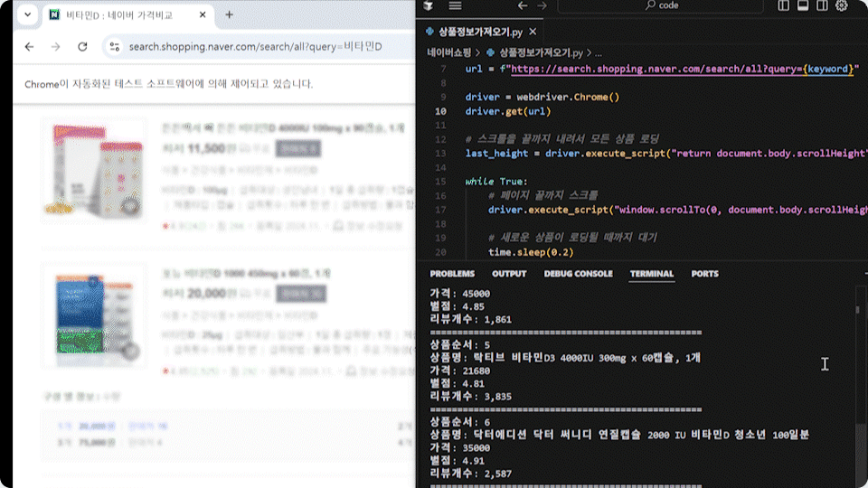Image resolution: width=868 pixels, height=488 pixels.
Task: Click the 상품정보가져오기.py breadcrumb item
Action: coord(541,53)
